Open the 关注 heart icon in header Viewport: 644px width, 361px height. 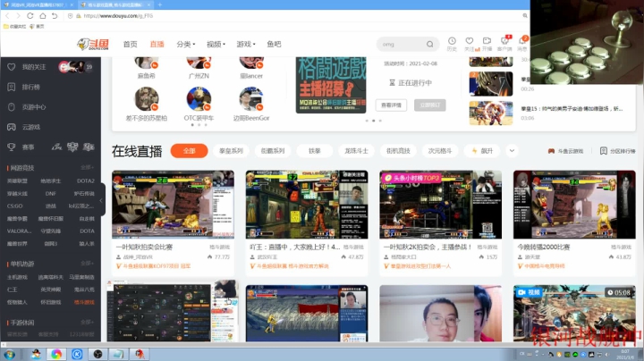click(x=469, y=44)
